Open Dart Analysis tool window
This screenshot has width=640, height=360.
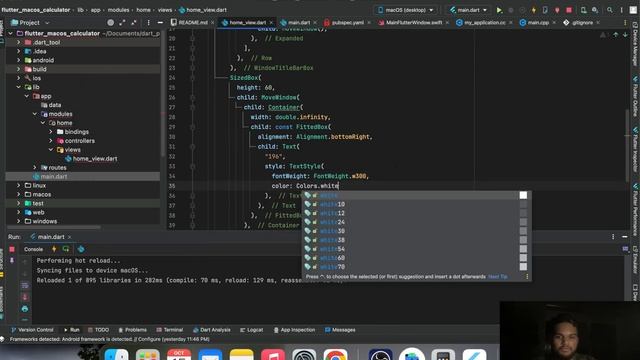pyautogui.click(x=212, y=330)
